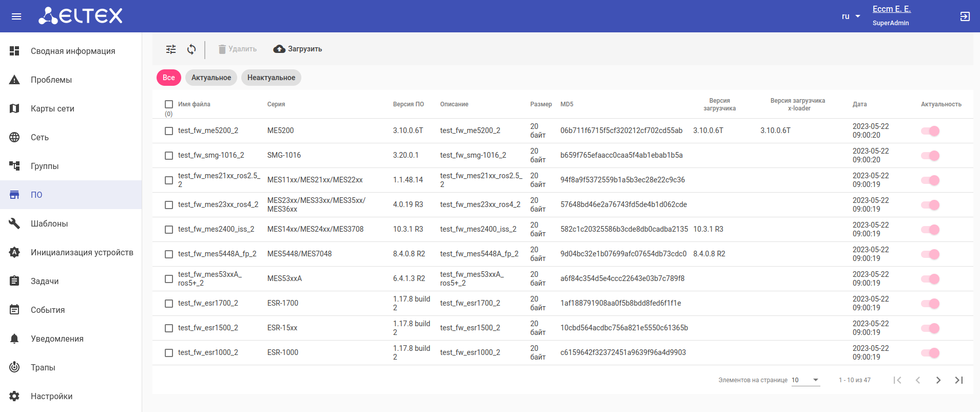Open the ru language dropdown
The width and height of the screenshot is (980, 412).
tap(851, 16)
